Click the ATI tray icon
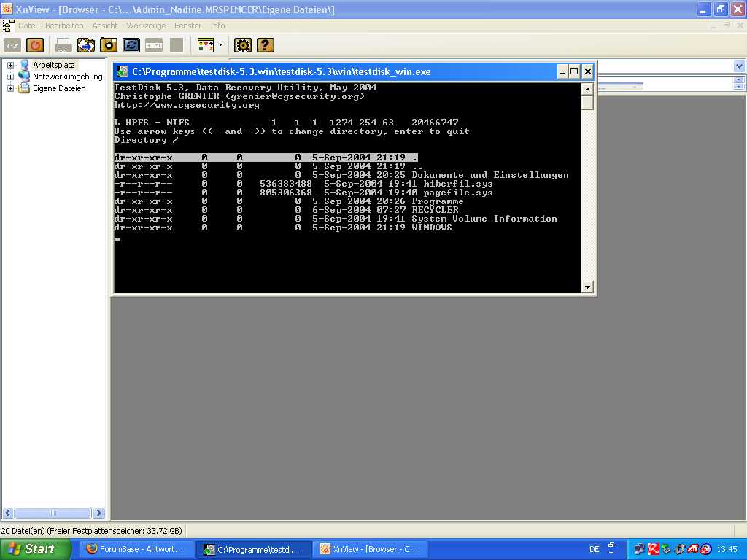Viewport: 747px width, 560px height. click(x=693, y=549)
